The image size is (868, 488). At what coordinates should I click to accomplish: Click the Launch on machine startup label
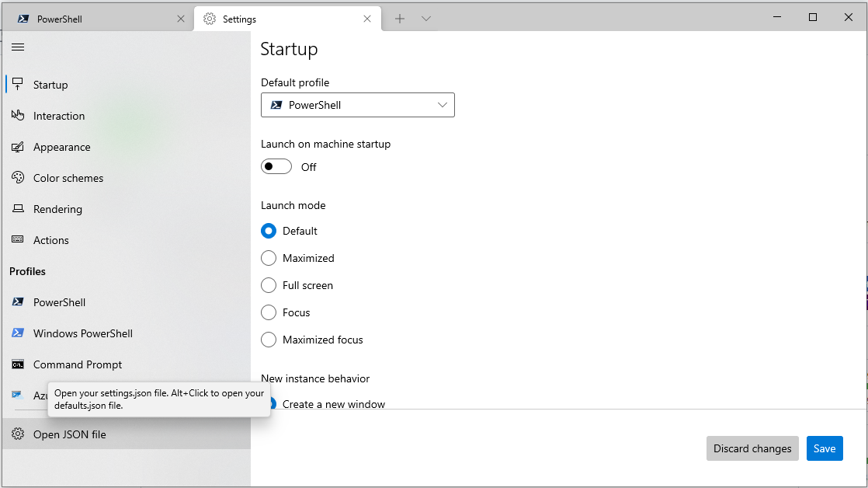point(325,144)
